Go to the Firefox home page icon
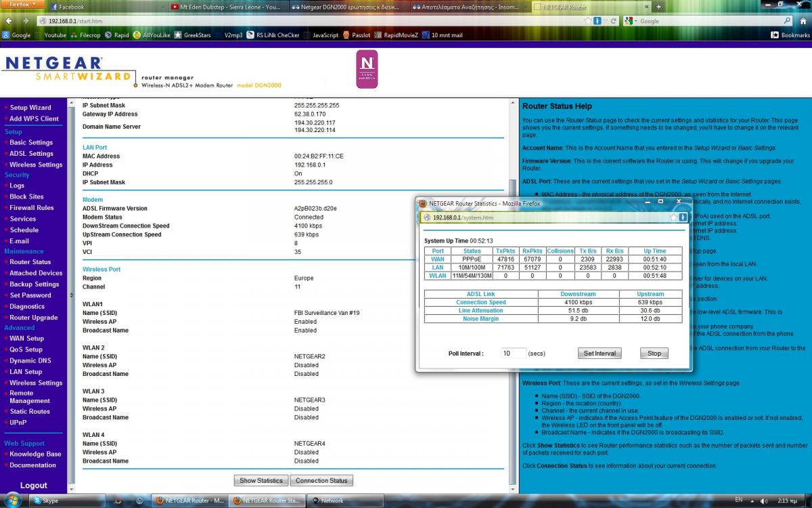The image size is (812, 508). tap(803, 21)
